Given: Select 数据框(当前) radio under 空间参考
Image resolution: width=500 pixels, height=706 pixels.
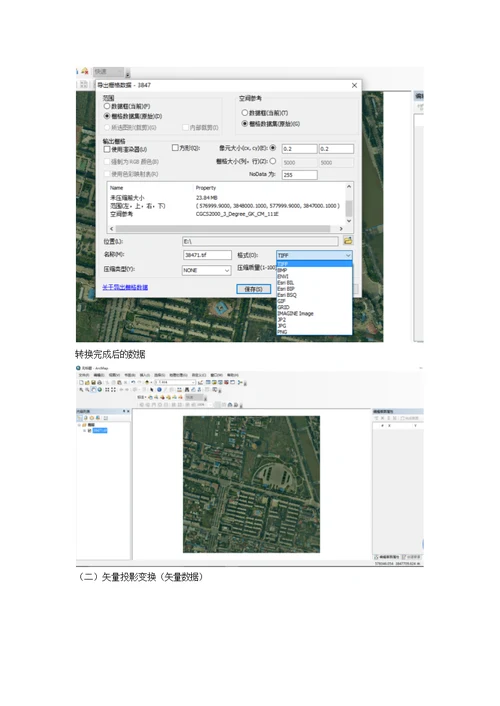Looking at the screenshot, I should pos(245,113).
